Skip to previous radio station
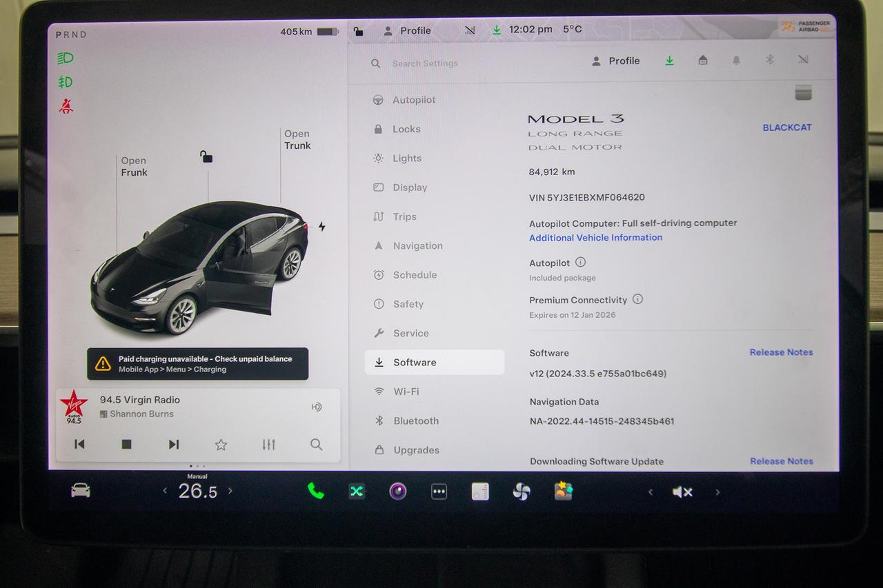Image resolution: width=883 pixels, height=588 pixels. click(79, 445)
